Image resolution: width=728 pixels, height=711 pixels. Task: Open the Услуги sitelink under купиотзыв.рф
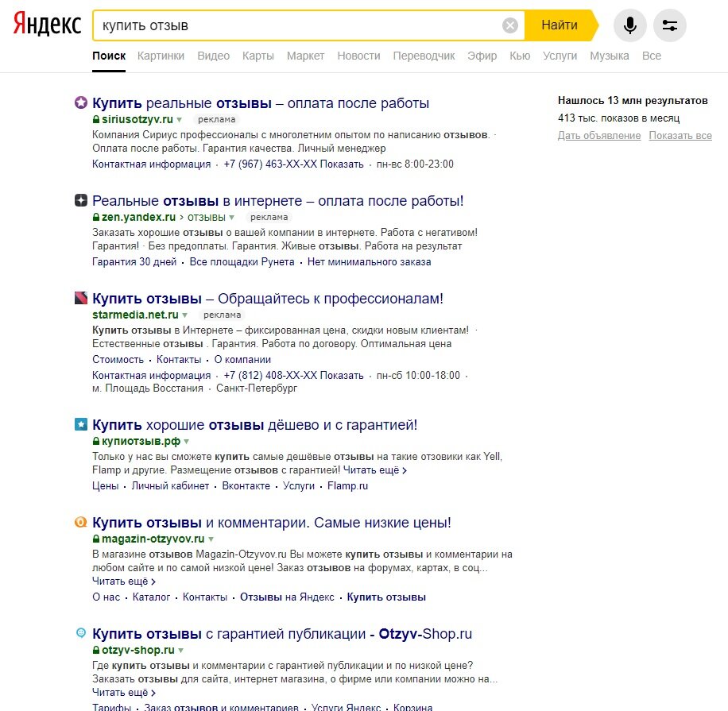299,486
